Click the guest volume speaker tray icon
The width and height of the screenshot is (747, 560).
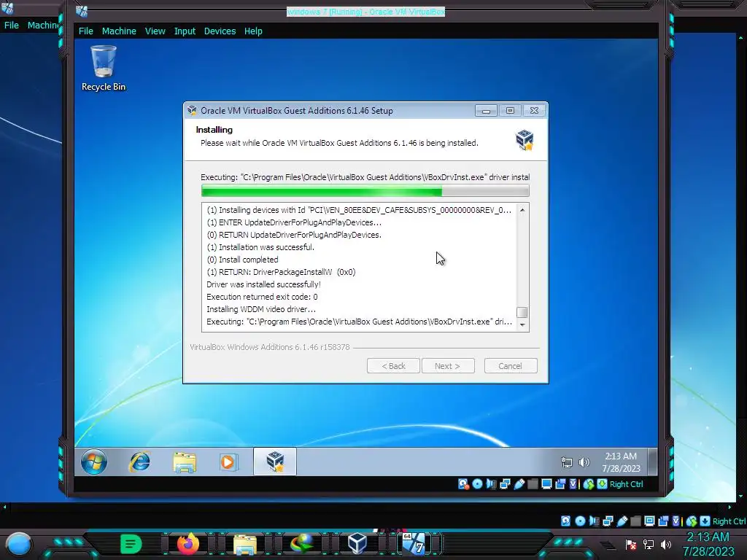[584, 462]
